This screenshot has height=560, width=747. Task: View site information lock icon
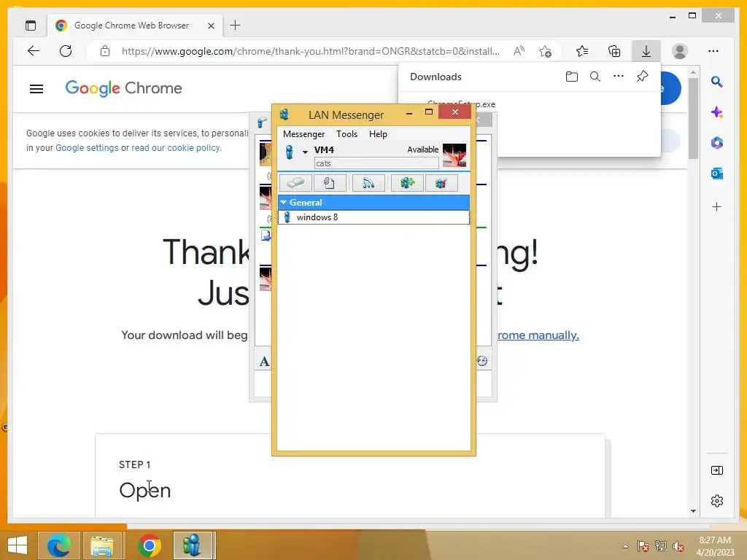pyautogui.click(x=105, y=51)
